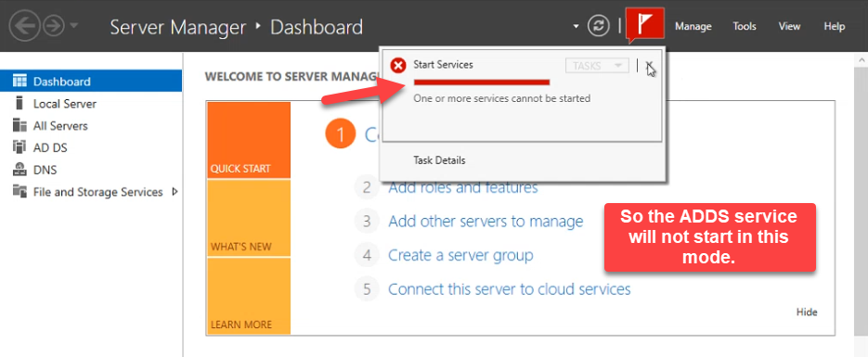
Task: Open the Help menu
Action: [835, 27]
